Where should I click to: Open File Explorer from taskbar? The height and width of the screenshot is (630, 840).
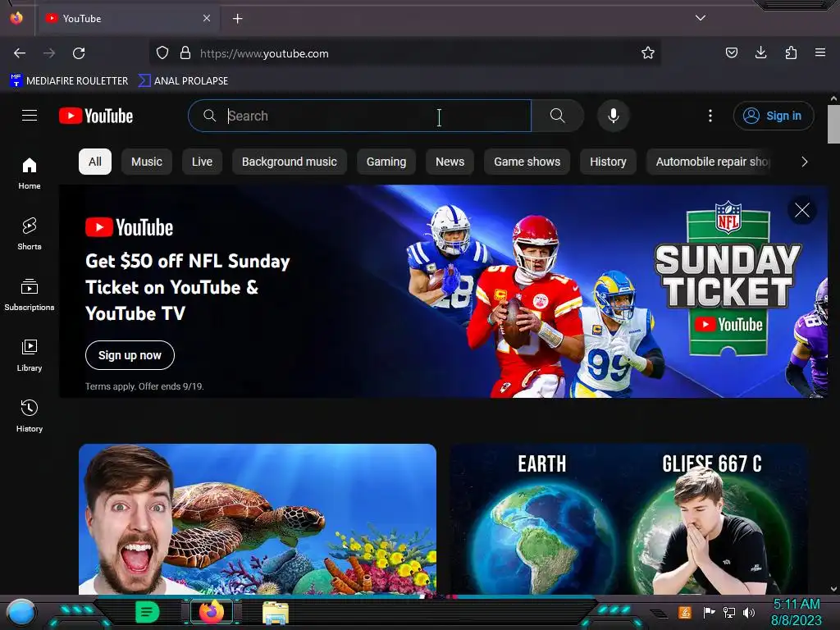(x=276, y=612)
